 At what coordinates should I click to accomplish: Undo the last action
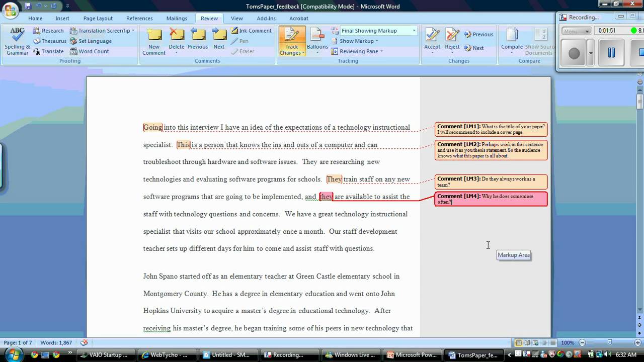tap(39, 6)
